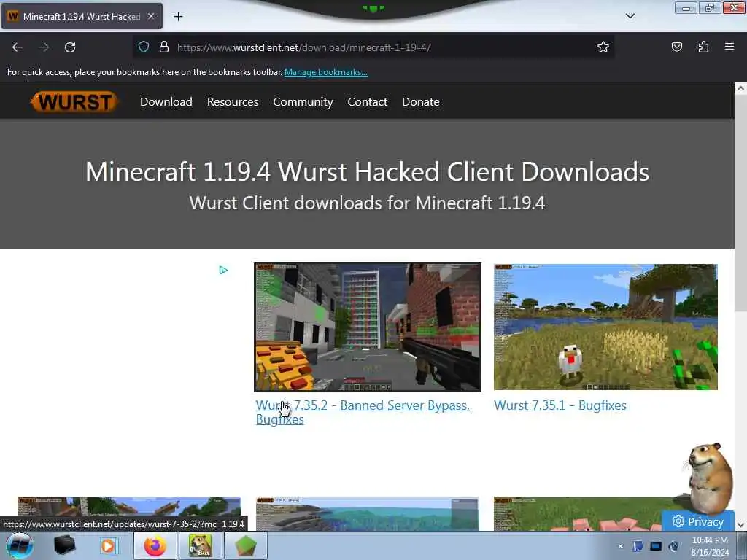Image resolution: width=747 pixels, height=560 pixels.
Task: Click the browser forward arrow
Action: 44,47
